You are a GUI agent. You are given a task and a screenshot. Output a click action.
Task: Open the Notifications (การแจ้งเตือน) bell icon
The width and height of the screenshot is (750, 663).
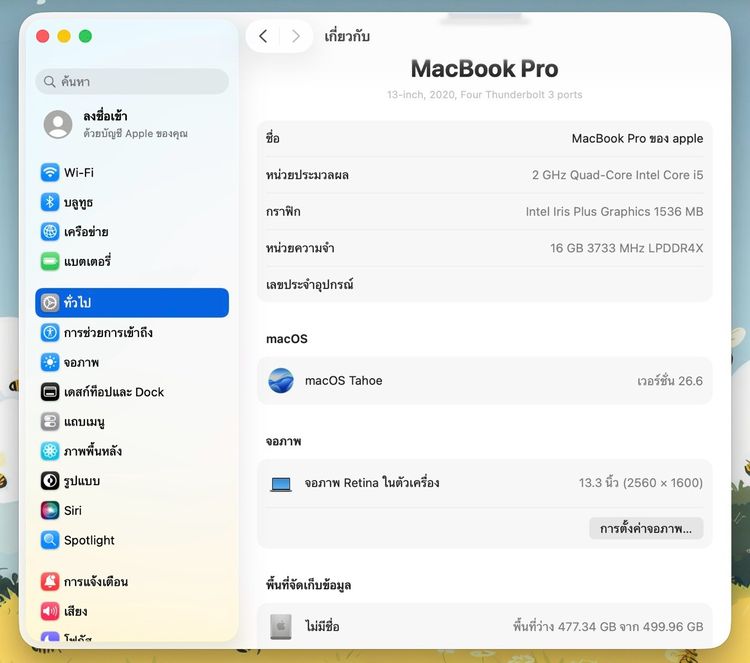tap(50, 582)
